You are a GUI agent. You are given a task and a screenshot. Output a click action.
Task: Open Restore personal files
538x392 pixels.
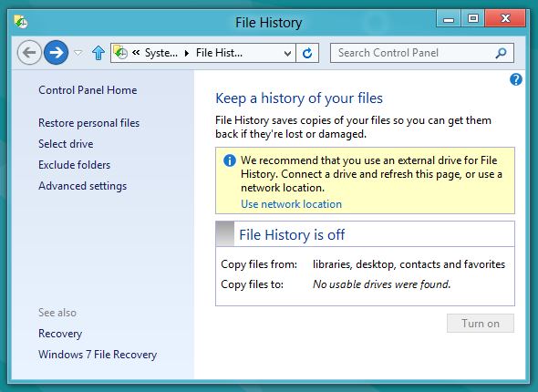pyautogui.click(x=88, y=123)
